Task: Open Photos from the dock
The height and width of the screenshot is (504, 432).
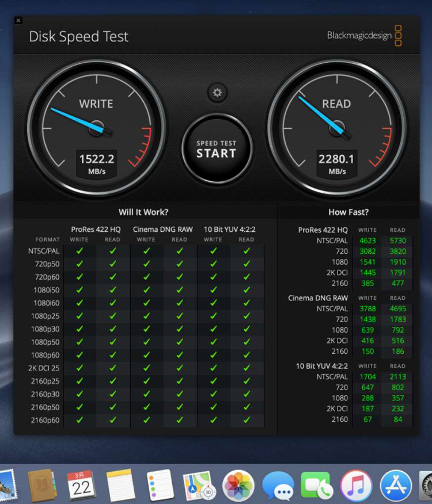Action: [x=238, y=485]
